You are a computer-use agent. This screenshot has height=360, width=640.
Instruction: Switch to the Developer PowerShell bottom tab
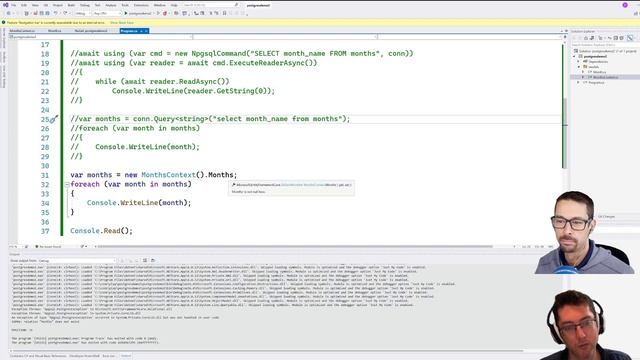[84, 356]
